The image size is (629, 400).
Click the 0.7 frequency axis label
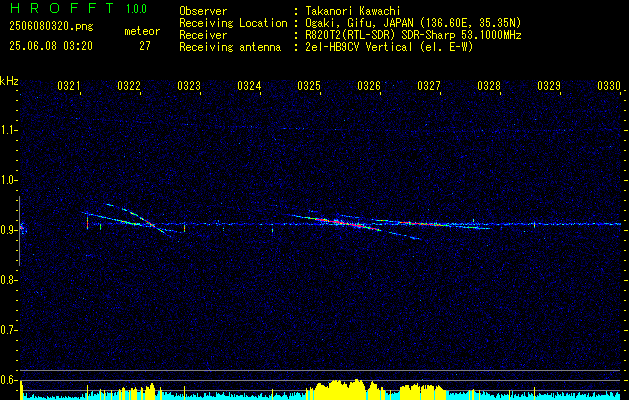[9, 330]
